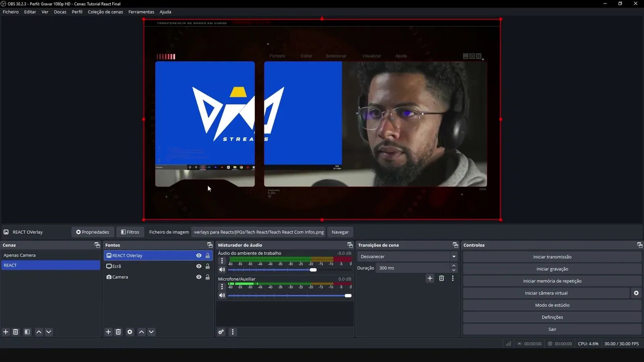The width and height of the screenshot is (644, 362).
Task: Hide the REACT OVerlay source
Action: coord(199,255)
